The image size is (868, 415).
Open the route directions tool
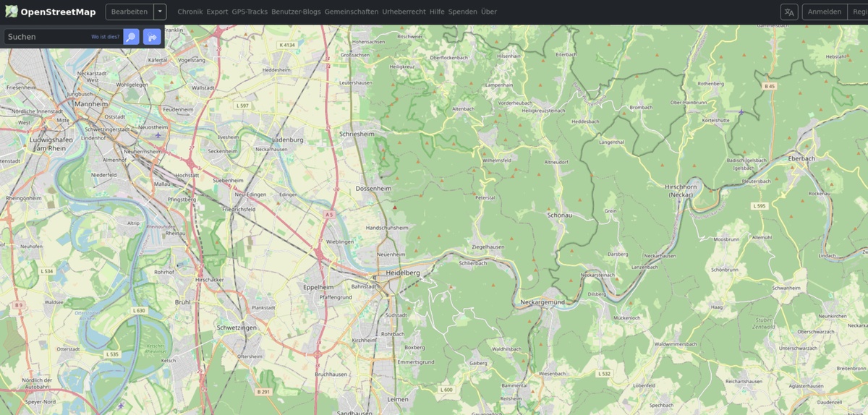tap(152, 37)
